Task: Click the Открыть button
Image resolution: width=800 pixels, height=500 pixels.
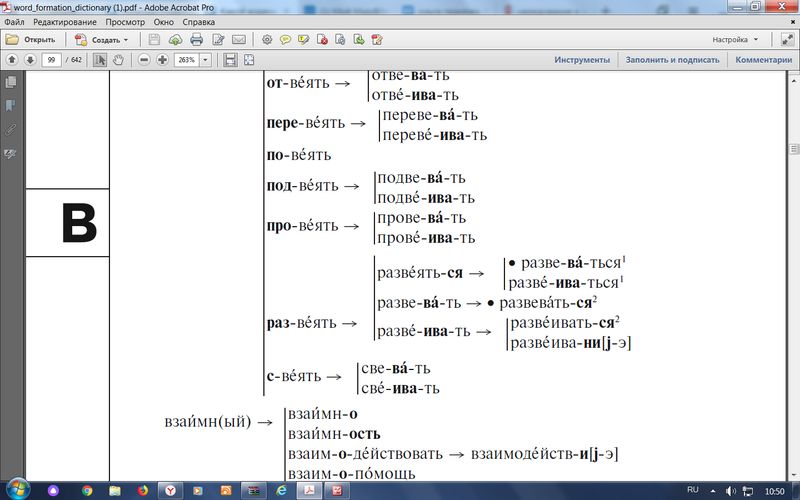Action: point(31,40)
